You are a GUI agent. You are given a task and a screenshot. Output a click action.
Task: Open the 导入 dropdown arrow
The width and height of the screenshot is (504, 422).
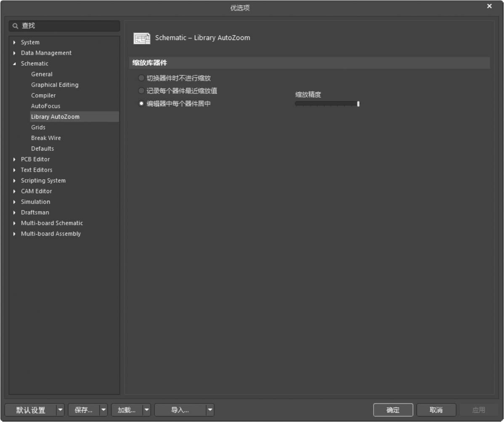tap(210, 410)
